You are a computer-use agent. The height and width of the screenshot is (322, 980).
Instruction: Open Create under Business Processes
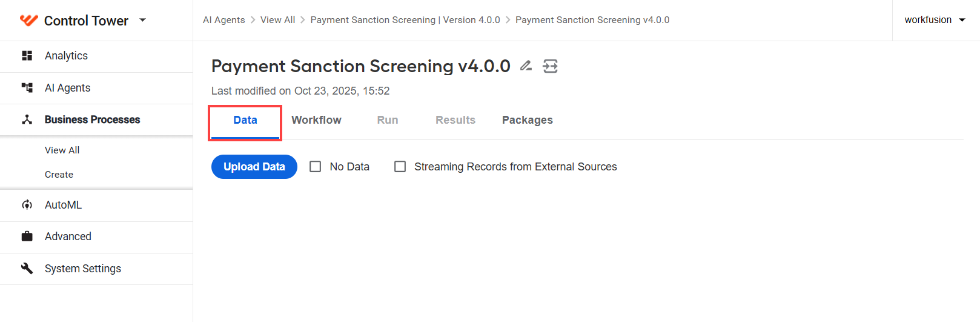[59, 175]
